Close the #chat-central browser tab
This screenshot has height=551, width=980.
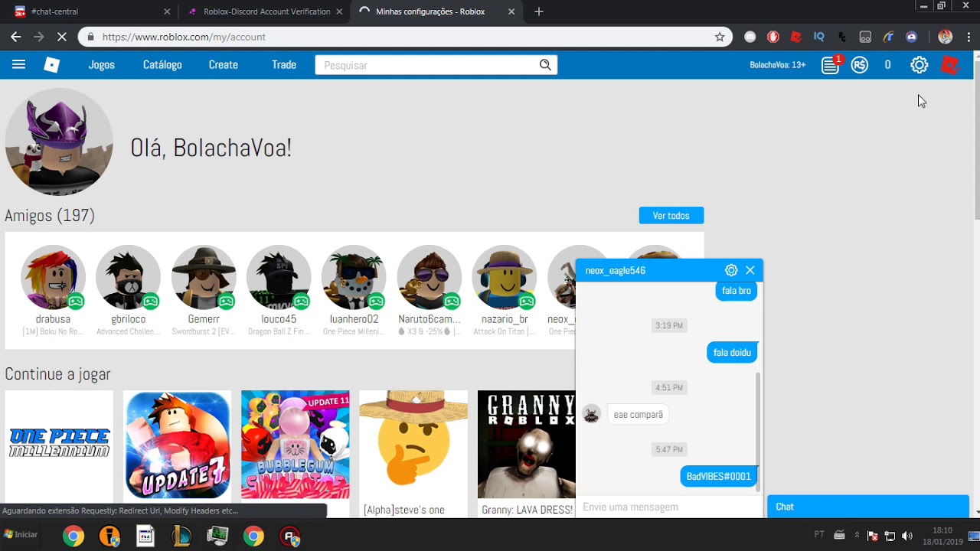click(167, 11)
